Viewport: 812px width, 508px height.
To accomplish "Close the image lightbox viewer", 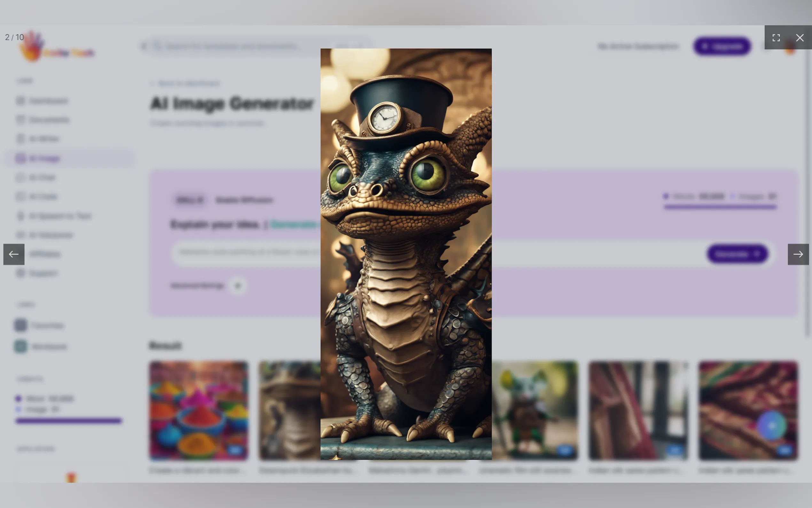I will [800, 38].
